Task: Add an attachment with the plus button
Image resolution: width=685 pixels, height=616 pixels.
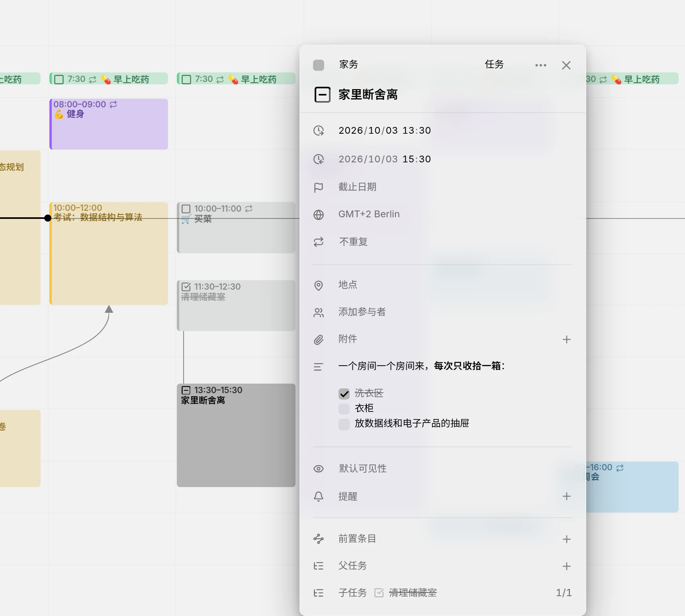Action: pos(566,339)
